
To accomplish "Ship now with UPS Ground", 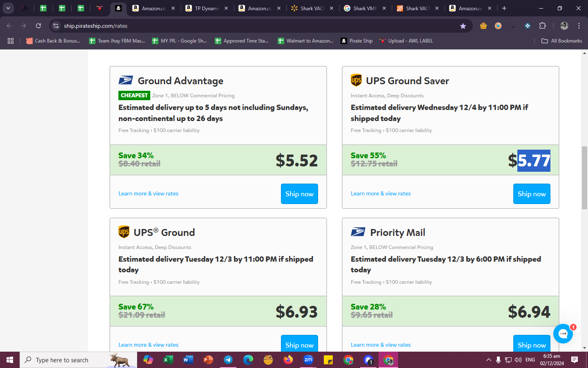I will [x=299, y=343].
